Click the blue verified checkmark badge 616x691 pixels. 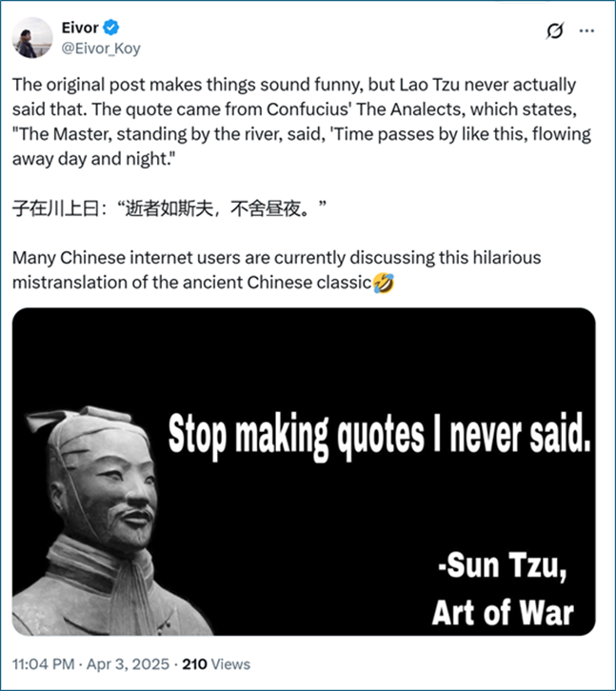[x=110, y=28]
